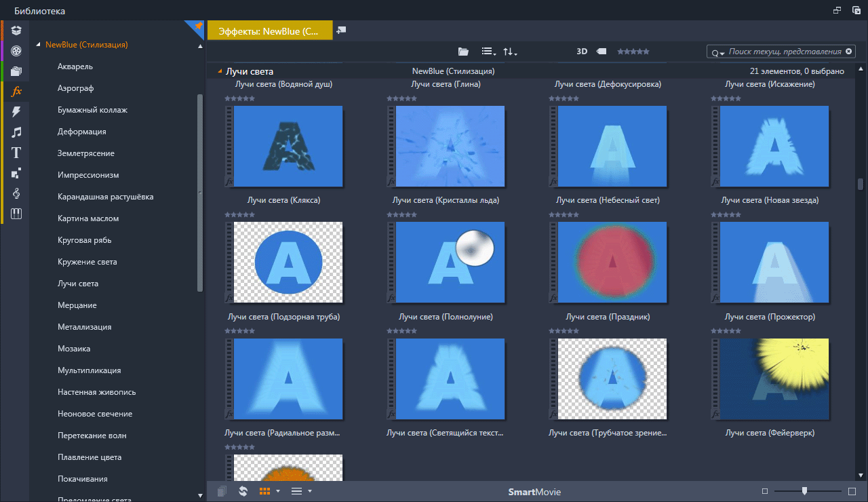The width and height of the screenshot is (868, 502).
Task: Click the tag filter icon
Action: pyautogui.click(x=601, y=52)
